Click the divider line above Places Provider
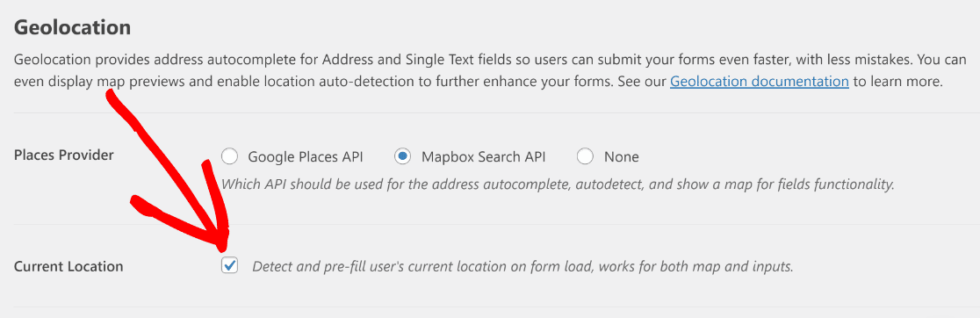The width and height of the screenshot is (980, 318). point(490,112)
